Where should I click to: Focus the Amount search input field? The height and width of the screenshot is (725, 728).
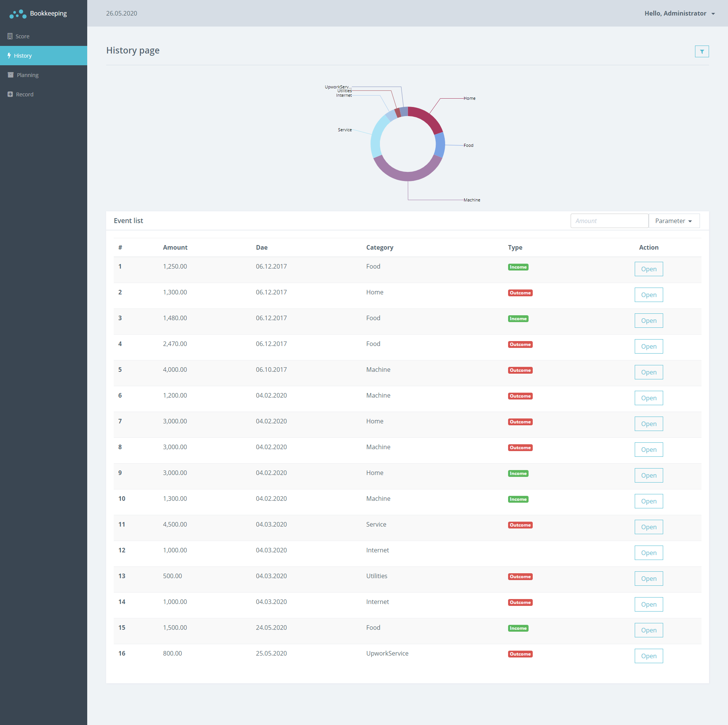click(609, 221)
